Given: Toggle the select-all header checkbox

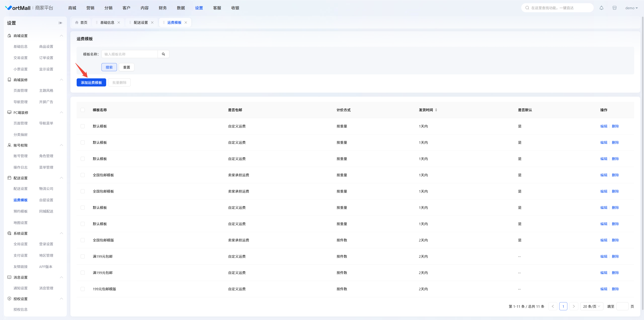Looking at the screenshot, I should (x=83, y=110).
